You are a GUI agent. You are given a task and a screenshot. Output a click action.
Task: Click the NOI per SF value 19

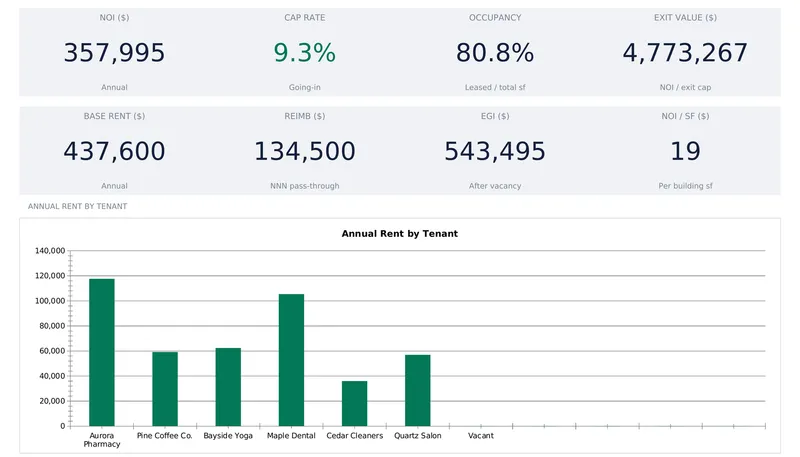685,151
